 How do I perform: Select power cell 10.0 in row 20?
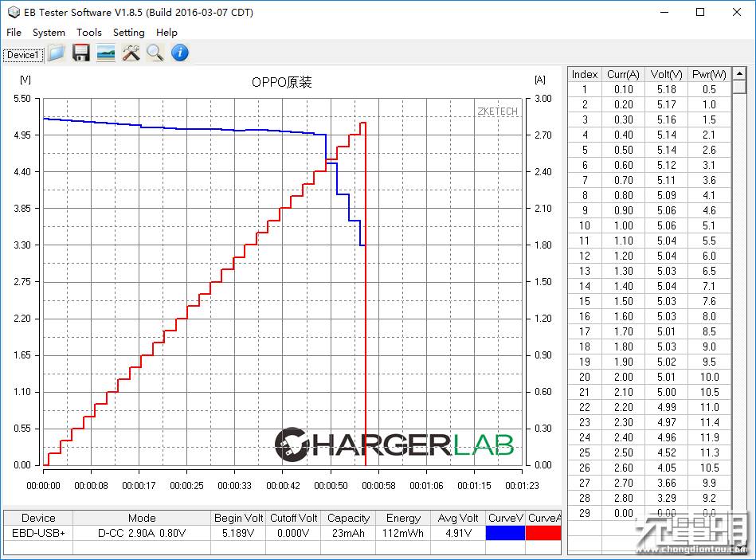tap(709, 377)
